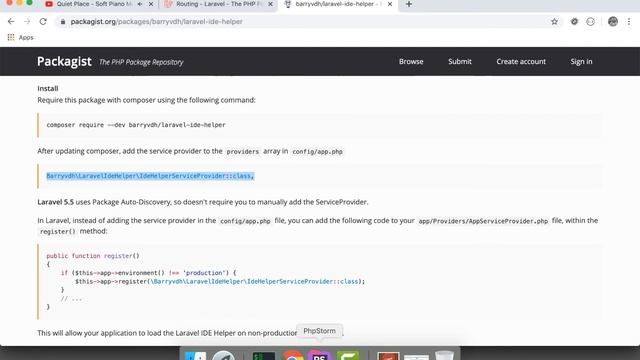Screen dimensions: 640x360
Task: Open the Browse page
Action: click(411, 62)
